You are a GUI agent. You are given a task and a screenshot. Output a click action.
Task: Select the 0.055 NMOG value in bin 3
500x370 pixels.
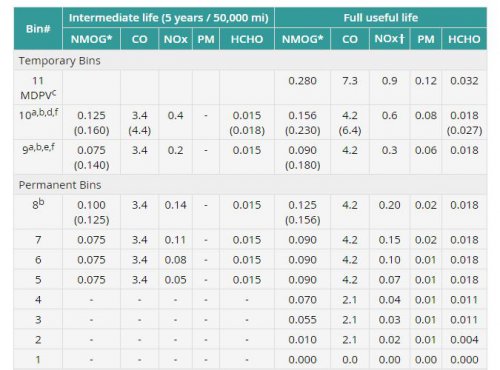(x=303, y=320)
